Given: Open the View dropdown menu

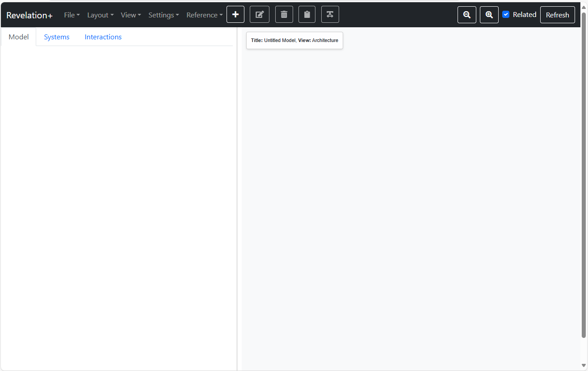Looking at the screenshot, I should pos(130,15).
